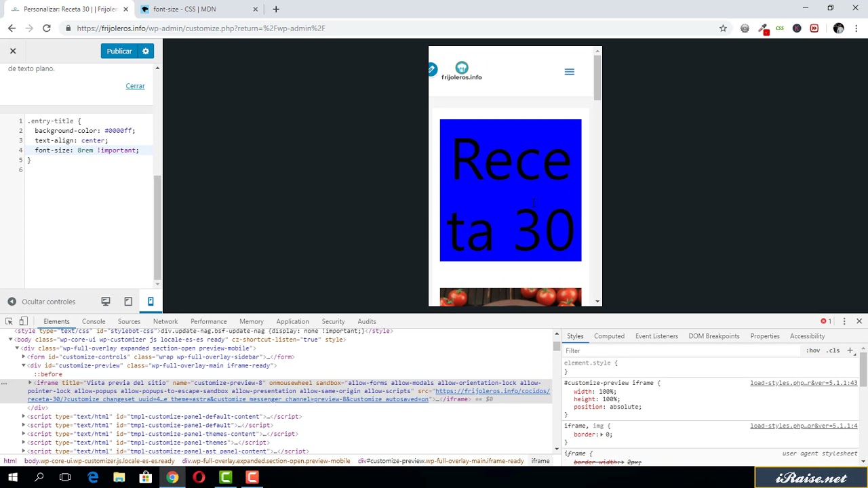Open Opera from the taskbar

[199, 478]
